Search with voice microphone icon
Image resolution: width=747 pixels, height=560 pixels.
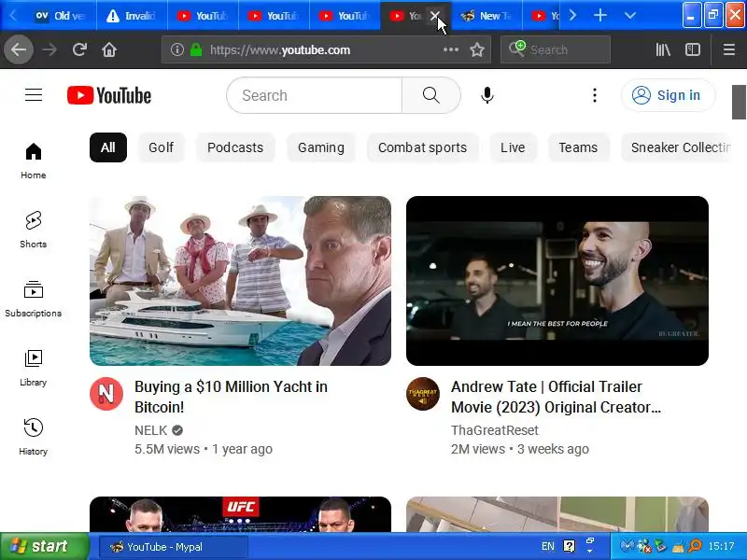pyautogui.click(x=486, y=95)
